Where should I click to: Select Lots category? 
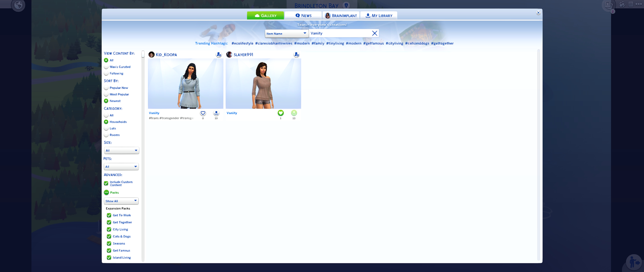[106, 128]
